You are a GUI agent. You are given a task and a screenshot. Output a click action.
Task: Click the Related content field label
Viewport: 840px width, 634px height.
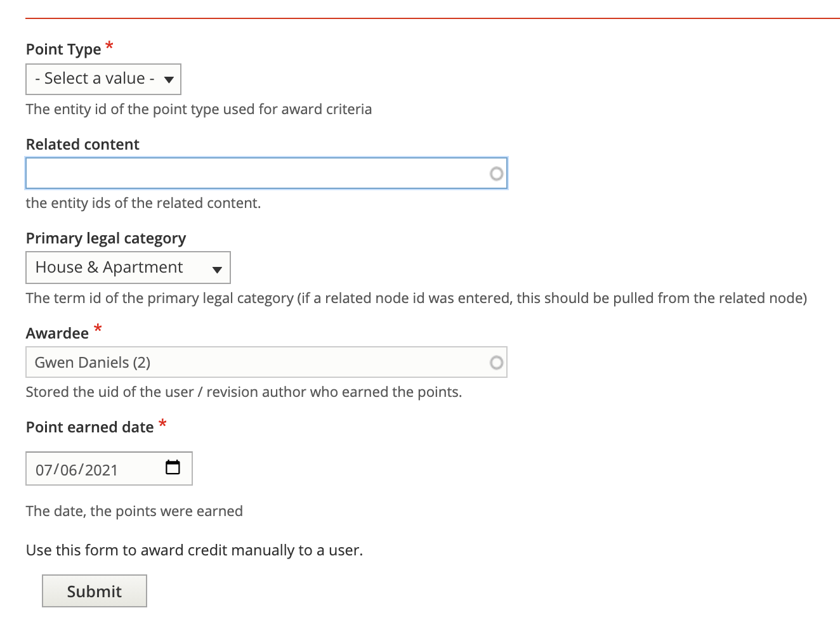[x=82, y=145]
